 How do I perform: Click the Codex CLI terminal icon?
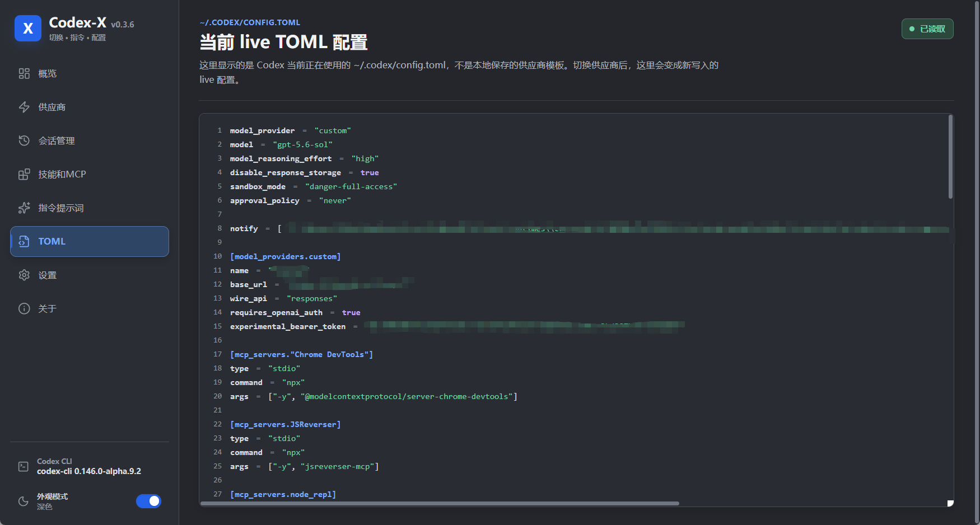(24, 466)
